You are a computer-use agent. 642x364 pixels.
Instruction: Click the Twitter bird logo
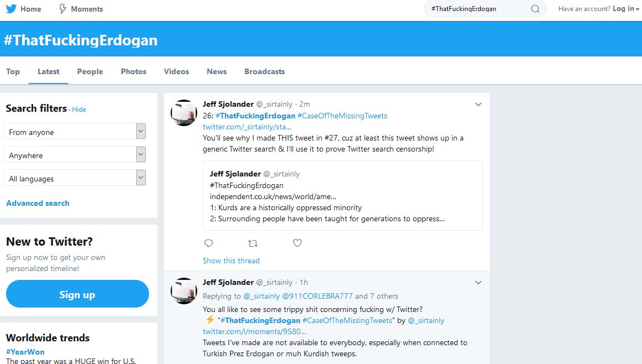coord(11,9)
